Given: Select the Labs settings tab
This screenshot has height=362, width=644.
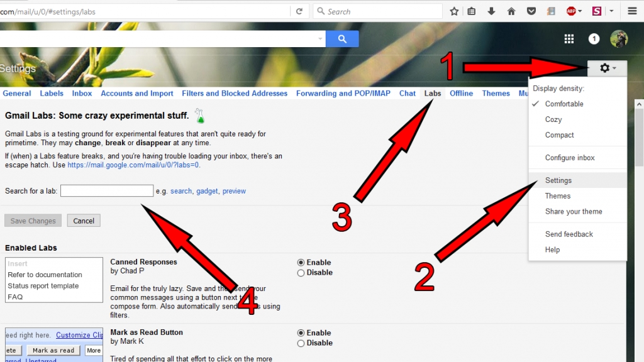Looking at the screenshot, I should (433, 93).
